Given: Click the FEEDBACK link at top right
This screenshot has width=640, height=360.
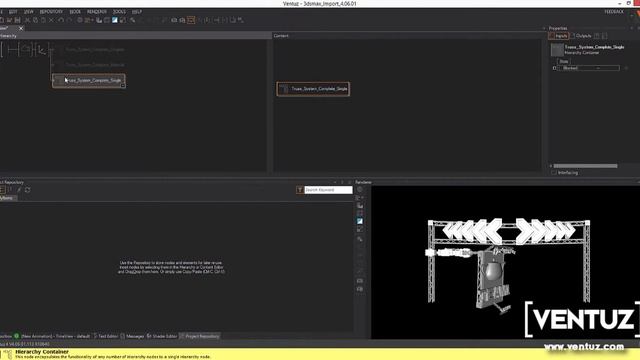Looking at the screenshot, I should (614, 12).
